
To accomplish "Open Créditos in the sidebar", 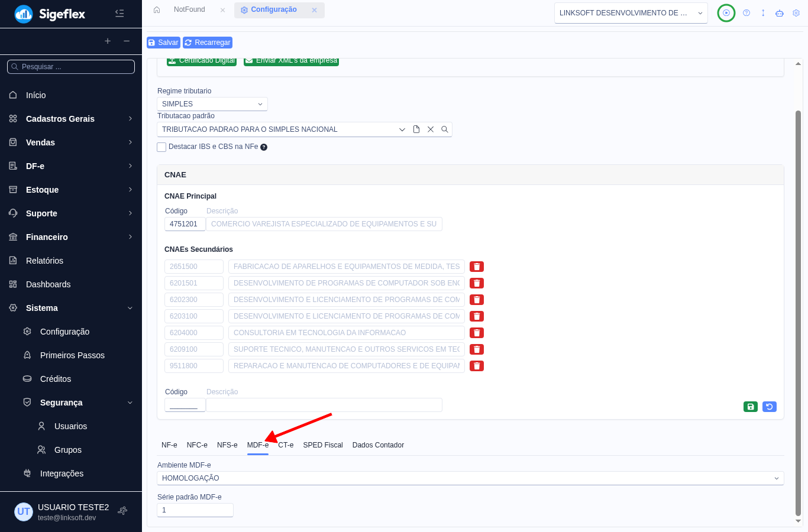I will coord(71,379).
